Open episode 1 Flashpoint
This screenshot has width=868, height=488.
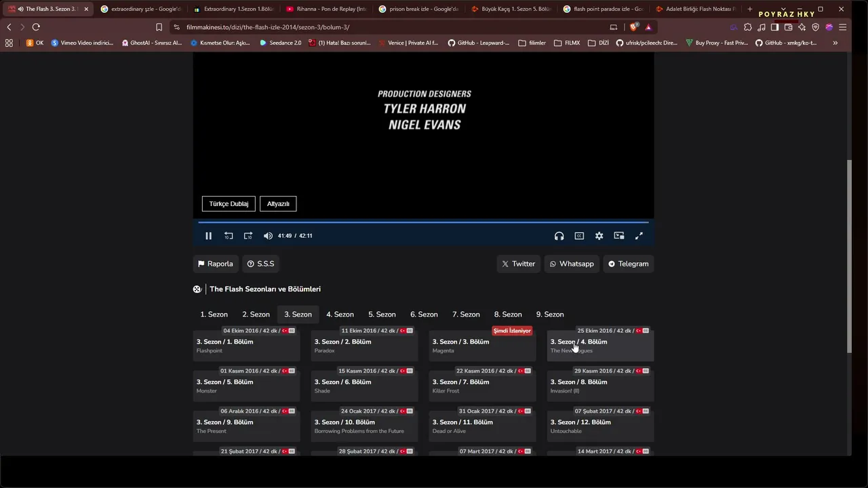tap(247, 346)
